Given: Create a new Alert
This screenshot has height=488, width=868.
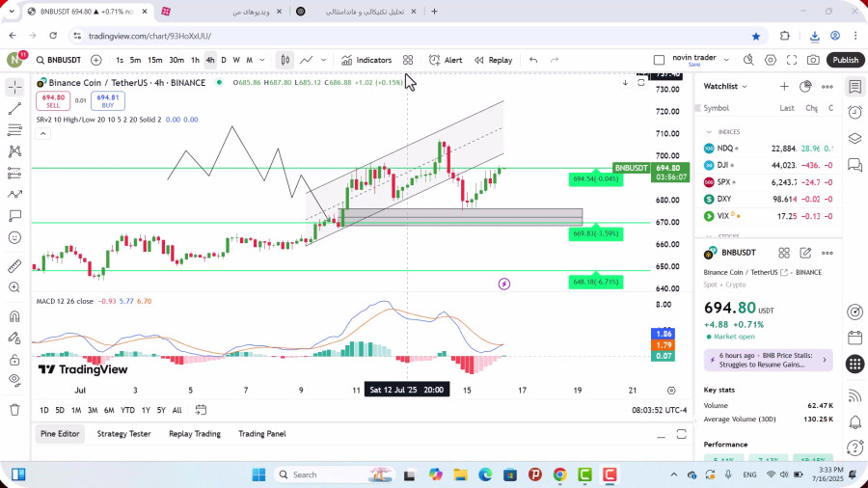Looking at the screenshot, I should pyautogui.click(x=446, y=60).
